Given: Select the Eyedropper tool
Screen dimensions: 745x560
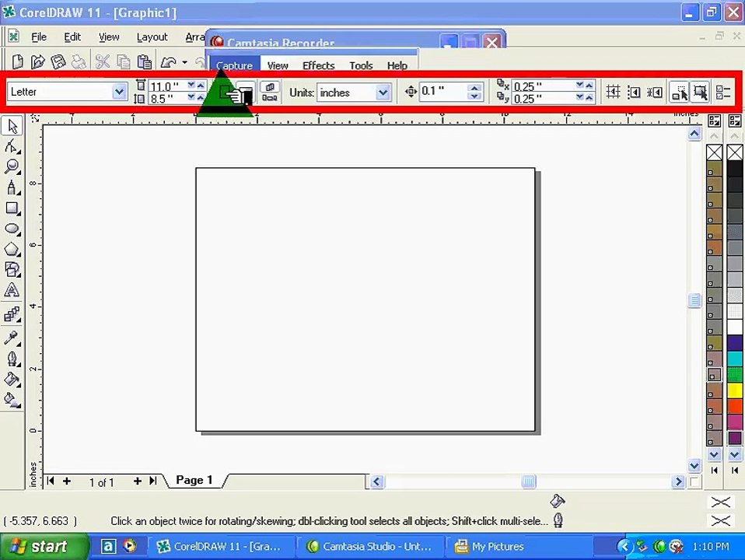Looking at the screenshot, I should pyautogui.click(x=12, y=338).
